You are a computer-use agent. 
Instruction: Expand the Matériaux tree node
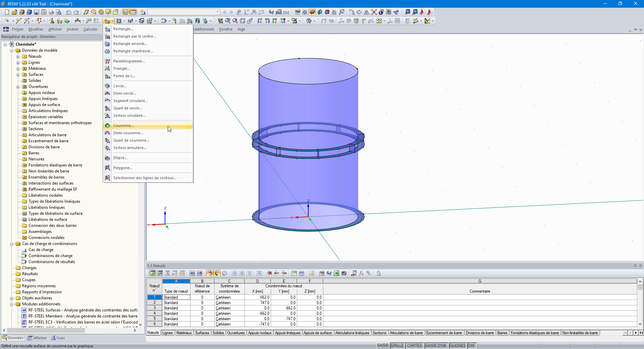tap(18, 68)
